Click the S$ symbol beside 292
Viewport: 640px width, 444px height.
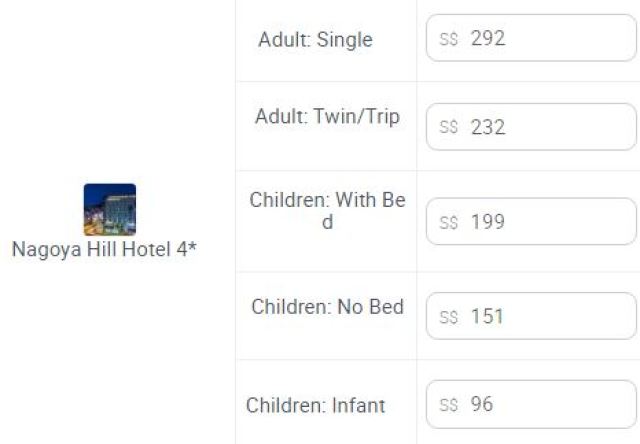point(449,39)
